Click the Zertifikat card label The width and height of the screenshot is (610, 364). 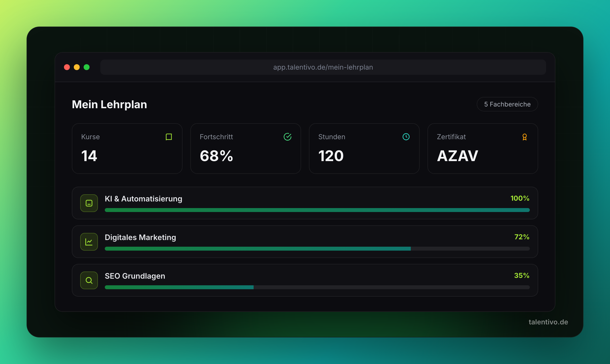pyautogui.click(x=451, y=137)
